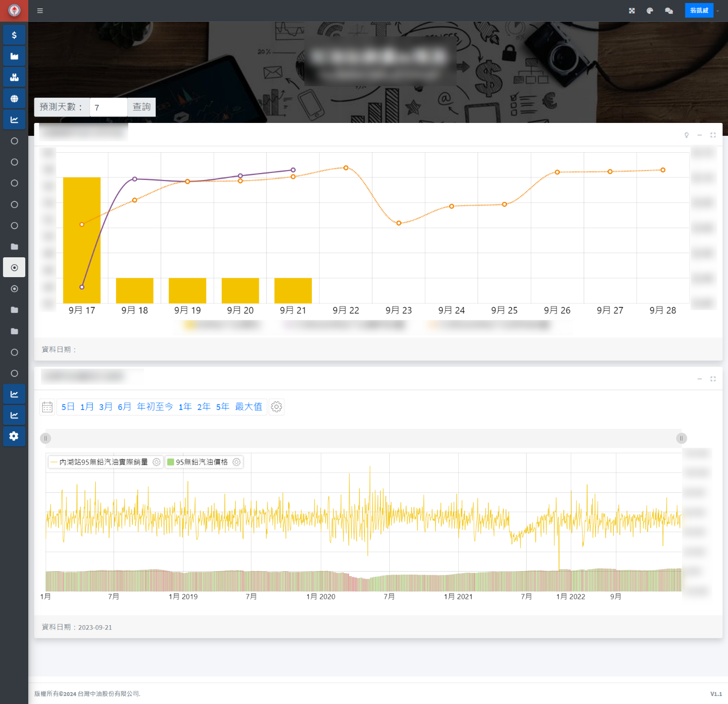728x704 pixels.
Task: Open the stacked boxes sidebar section
Action: (14, 77)
